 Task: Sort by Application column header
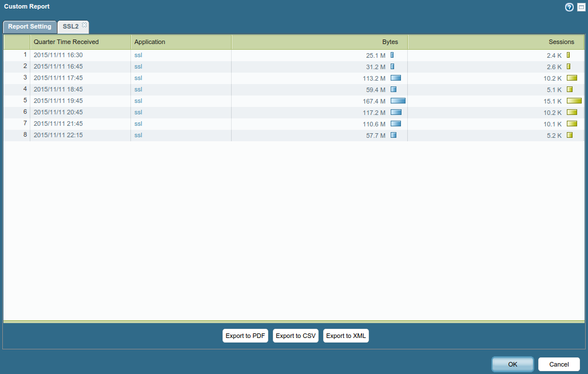point(150,42)
